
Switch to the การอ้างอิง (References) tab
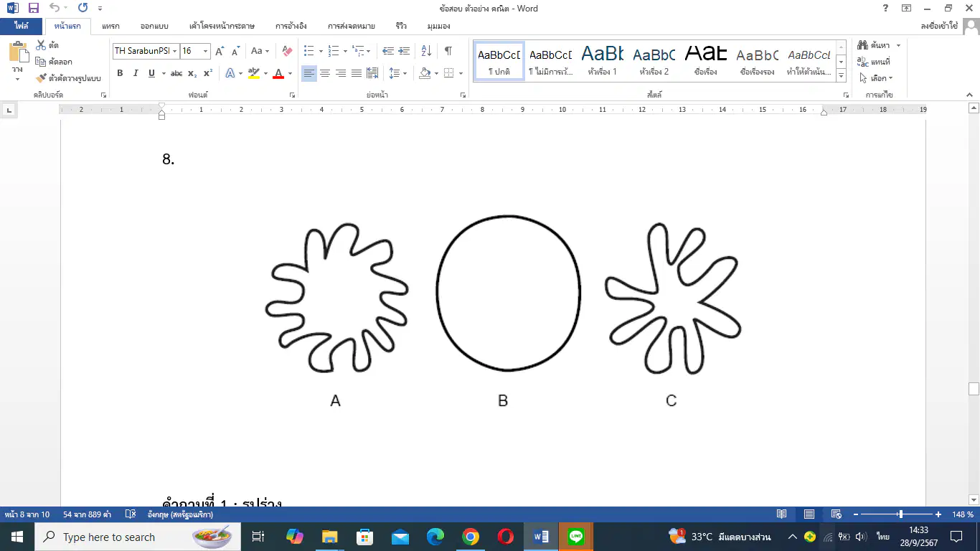[x=291, y=26]
